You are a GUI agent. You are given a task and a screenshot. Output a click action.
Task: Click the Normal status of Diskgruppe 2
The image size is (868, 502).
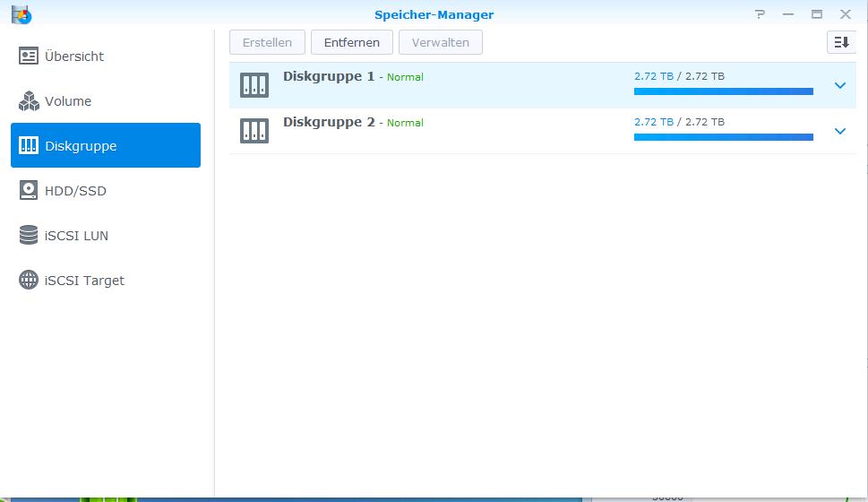coord(405,123)
